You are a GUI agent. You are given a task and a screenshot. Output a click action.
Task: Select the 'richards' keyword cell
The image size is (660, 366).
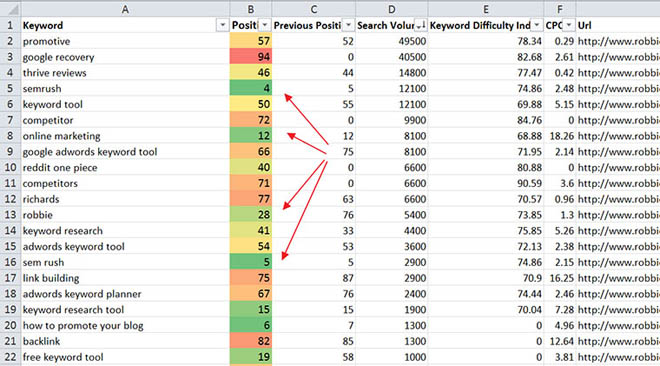125,199
